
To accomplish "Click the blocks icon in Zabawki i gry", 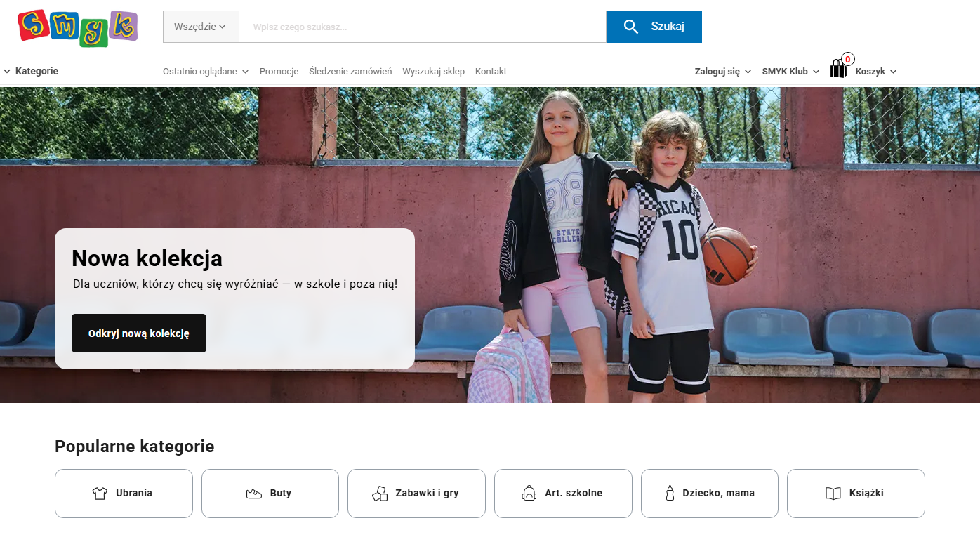I will click(x=380, y=494).
